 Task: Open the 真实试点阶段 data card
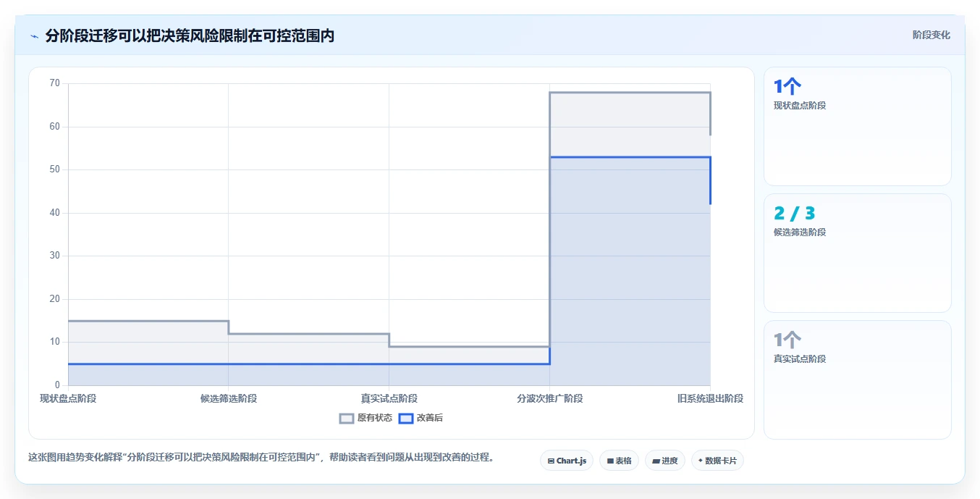click(858, 380)
